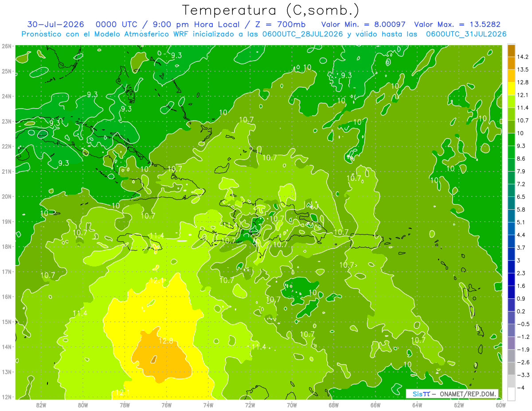
Task: Click the "5.1" colorbar label
Action: (521, 222)
